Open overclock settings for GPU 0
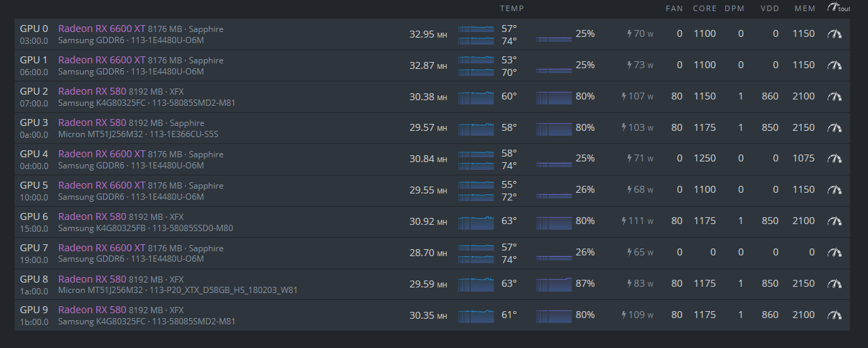This screenshot has width=868, height=348. [834, 34]
